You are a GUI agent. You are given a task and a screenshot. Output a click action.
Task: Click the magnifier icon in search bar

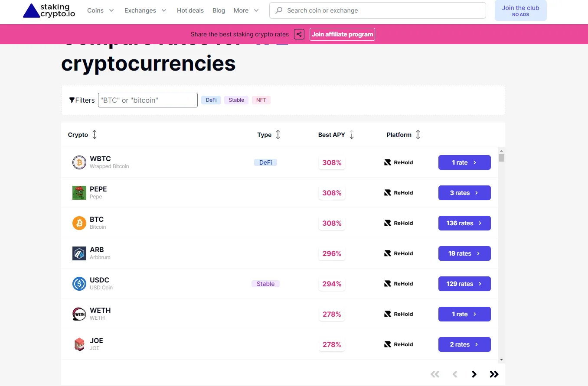[279, 10]
